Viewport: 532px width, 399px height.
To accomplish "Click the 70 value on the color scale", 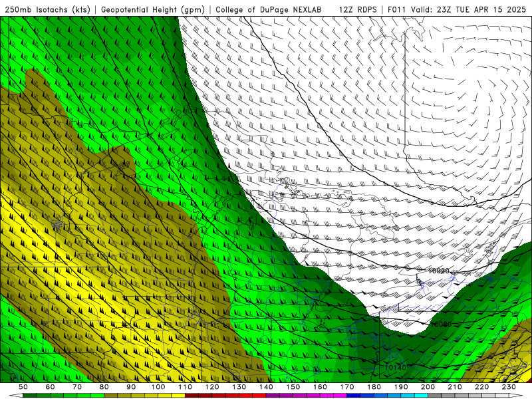I will [x=77, y=387].
